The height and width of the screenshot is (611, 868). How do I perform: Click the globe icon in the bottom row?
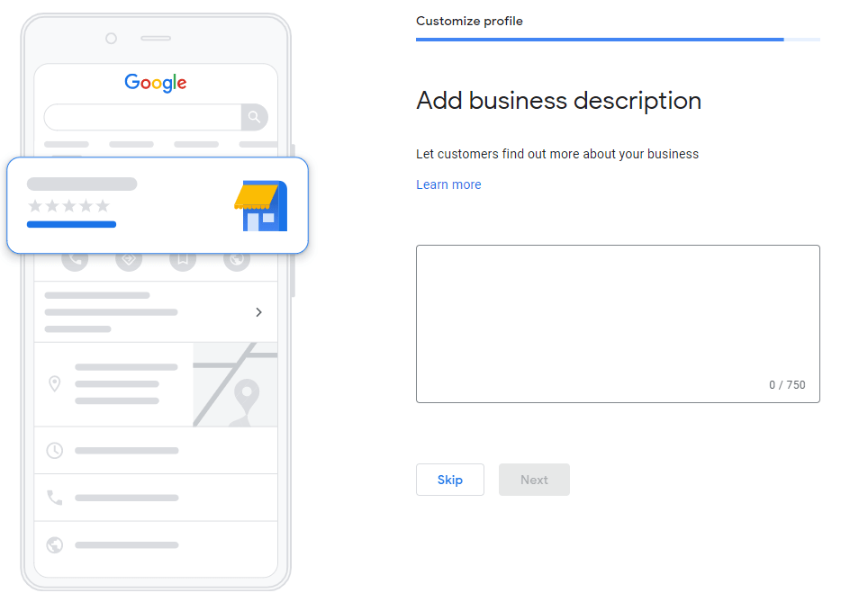[x=55, y=544]
